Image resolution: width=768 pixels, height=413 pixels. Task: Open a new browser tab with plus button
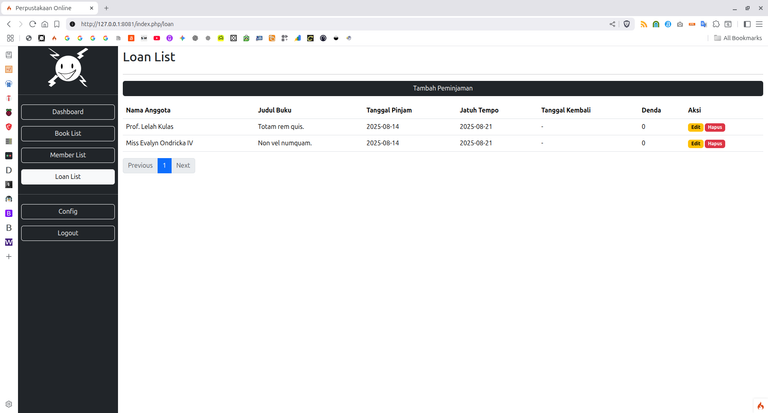(106, 8)
